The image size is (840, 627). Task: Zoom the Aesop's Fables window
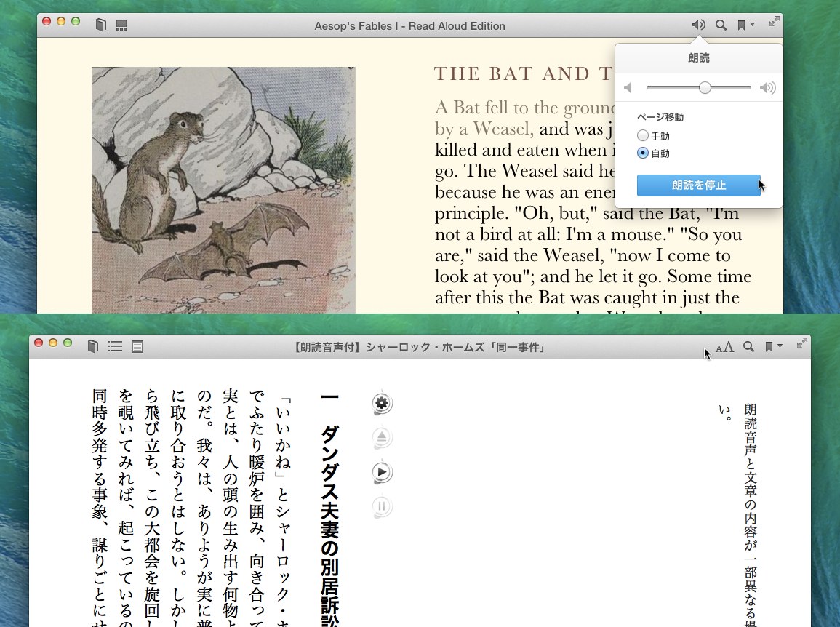76,21
